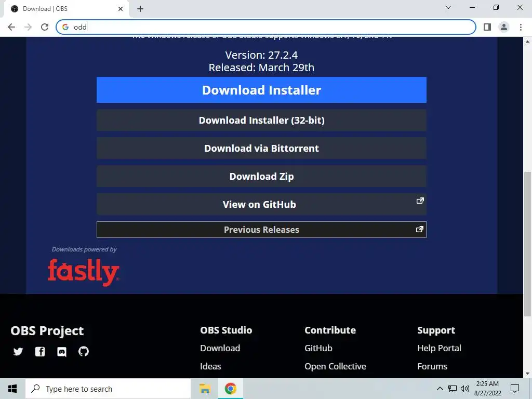Open the notification center icon
This screenshot has width=532, height=399.
(515, 389)
